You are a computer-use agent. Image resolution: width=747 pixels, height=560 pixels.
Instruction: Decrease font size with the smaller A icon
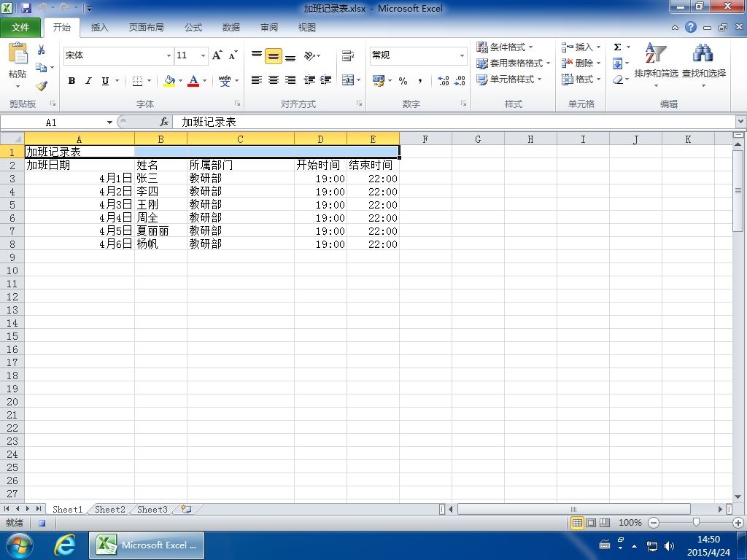click(x=233, y=55)
